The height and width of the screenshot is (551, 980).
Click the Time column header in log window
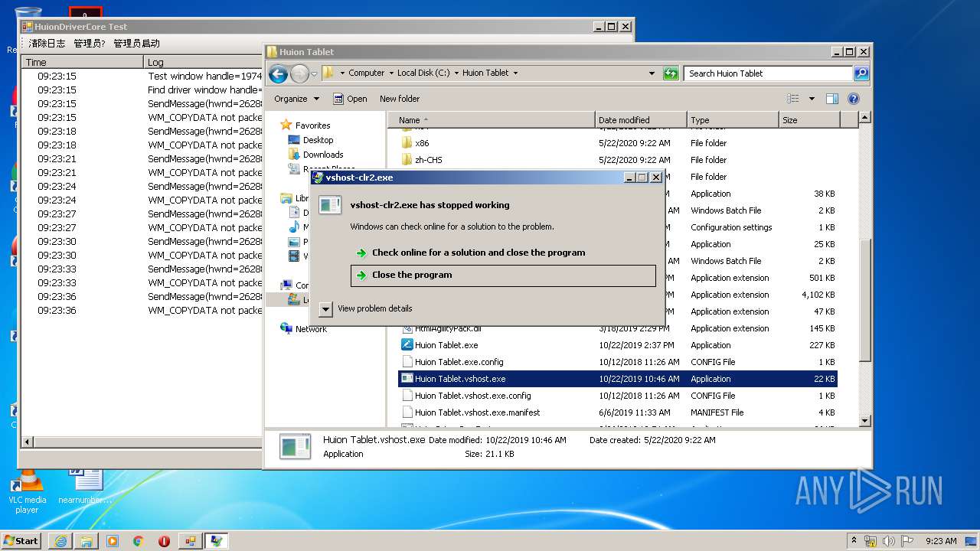82,62
